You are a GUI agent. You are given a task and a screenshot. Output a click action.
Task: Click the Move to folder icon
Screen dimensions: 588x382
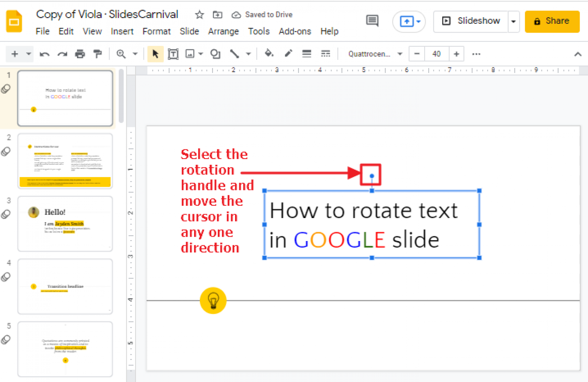click(217, 15)
